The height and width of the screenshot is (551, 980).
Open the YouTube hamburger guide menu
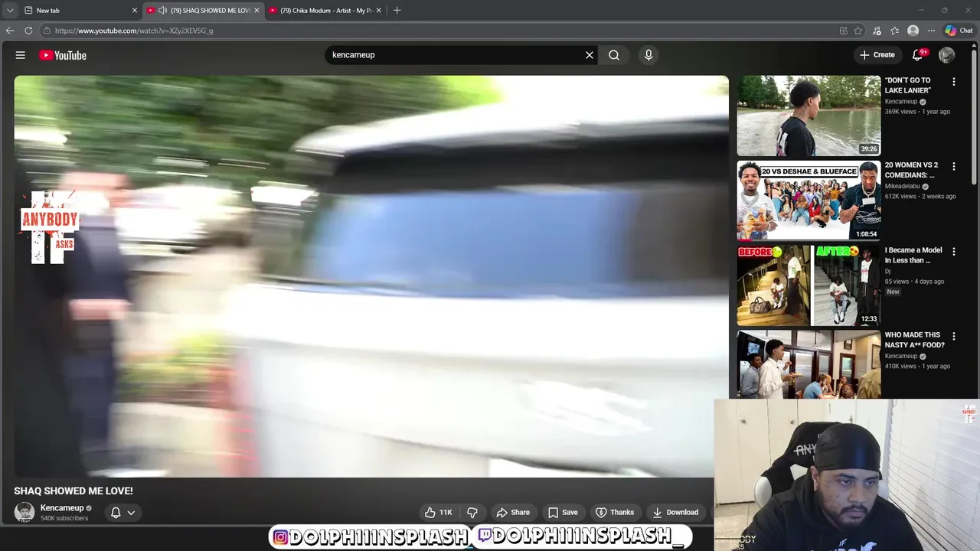pos(21,55)
